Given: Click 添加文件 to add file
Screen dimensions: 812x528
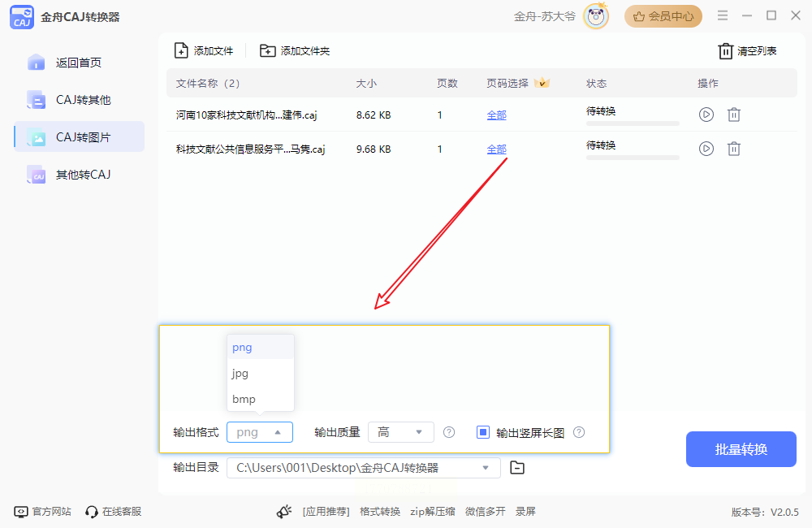Looking at the screenshot, I should [204, 51].
